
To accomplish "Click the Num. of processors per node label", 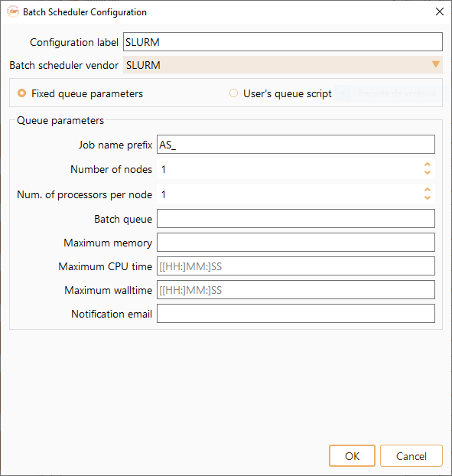I will pyautogui.click(x=85, y=194).
